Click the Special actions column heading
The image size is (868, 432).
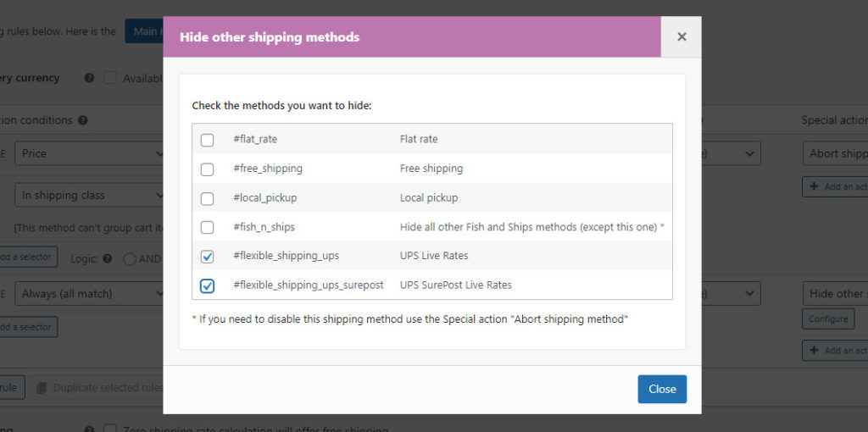pos(834,120)
